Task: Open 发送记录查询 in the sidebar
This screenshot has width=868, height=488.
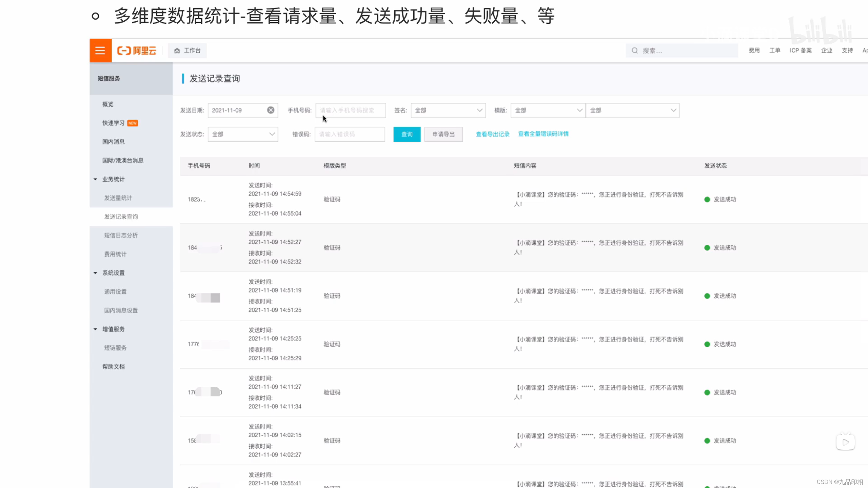Action: coord(121,217)
